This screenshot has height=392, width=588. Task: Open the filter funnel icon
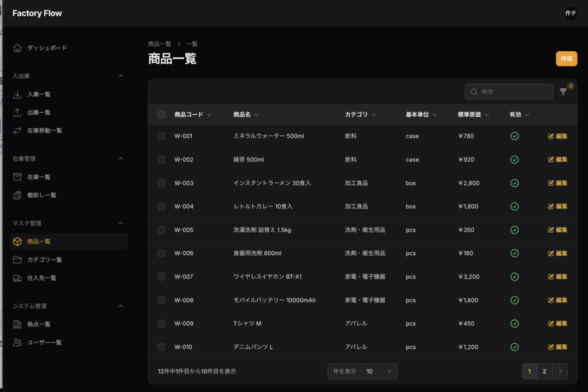click(563, 92)
